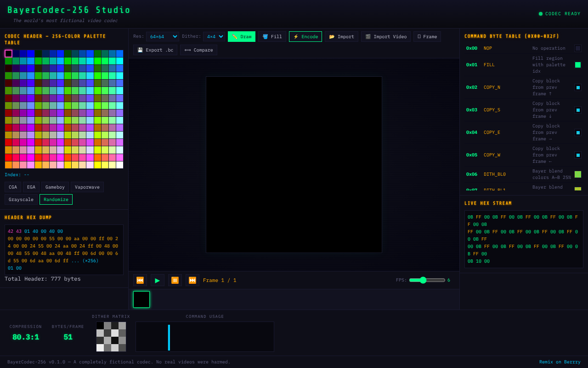Add a new Frame from toolbar
Screen dimensions: 588x368
[427, 37]
